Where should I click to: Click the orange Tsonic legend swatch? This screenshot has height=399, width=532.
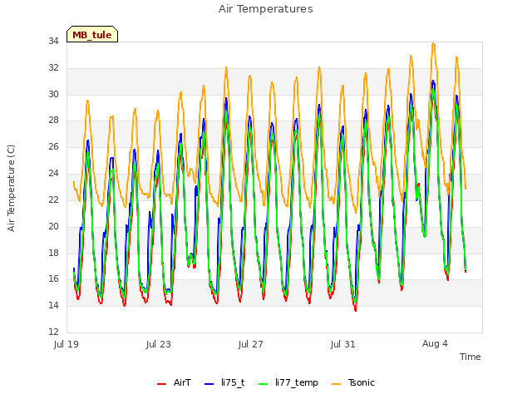(x=336, y=384)
